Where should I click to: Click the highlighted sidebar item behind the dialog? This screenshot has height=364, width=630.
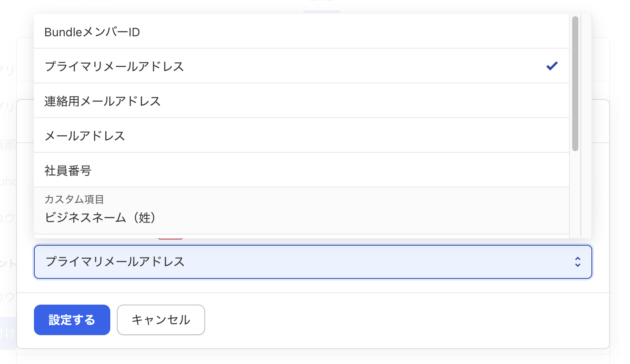tap(8, 333)
